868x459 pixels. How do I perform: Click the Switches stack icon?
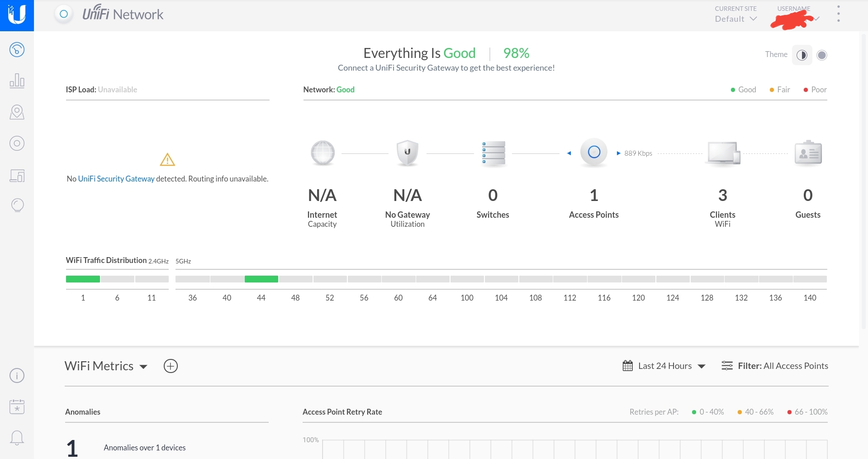pos(493,153)
